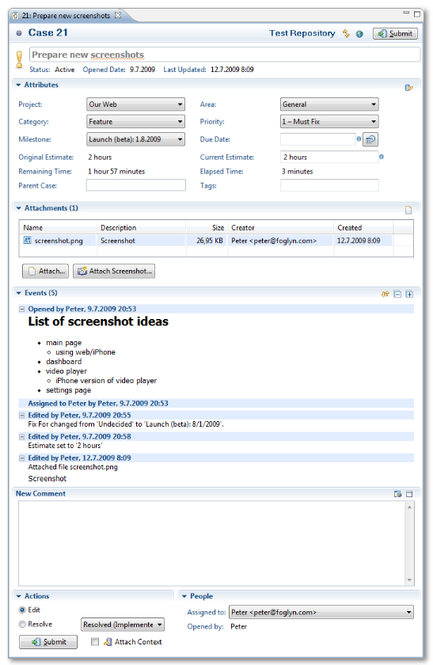Click the Due Date calendar picker icon

(370, 139)
